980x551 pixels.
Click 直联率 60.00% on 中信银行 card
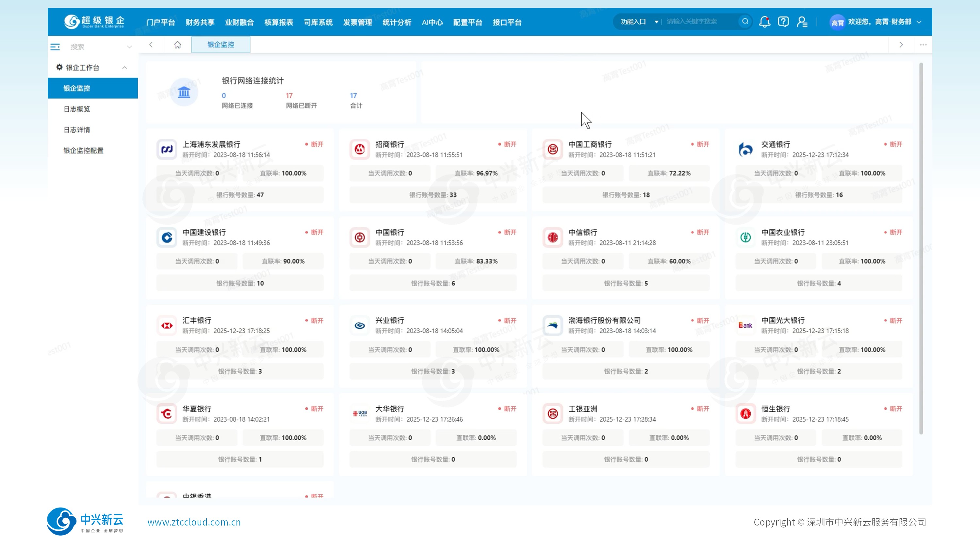pyautogui.click(x=669, y=262)
